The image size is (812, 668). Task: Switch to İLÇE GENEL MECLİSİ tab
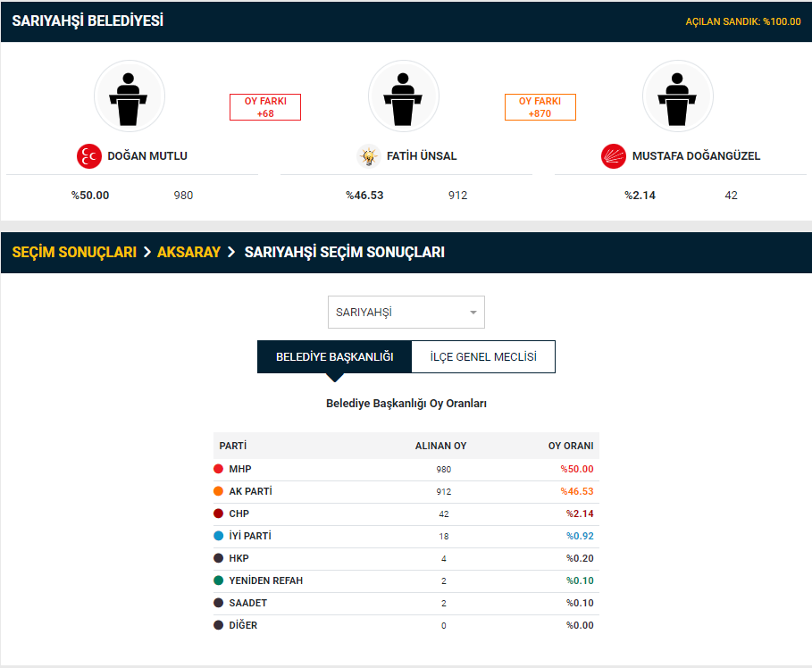pos(483,357)
